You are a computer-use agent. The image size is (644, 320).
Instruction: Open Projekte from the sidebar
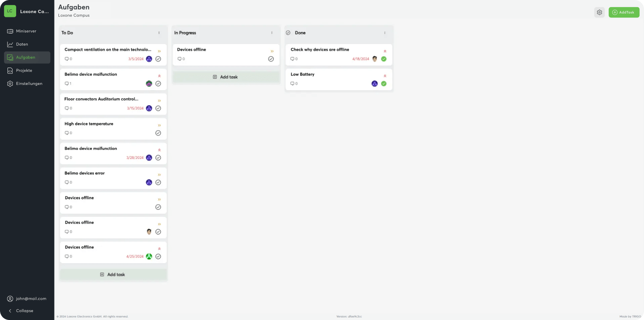click(24, 70)
